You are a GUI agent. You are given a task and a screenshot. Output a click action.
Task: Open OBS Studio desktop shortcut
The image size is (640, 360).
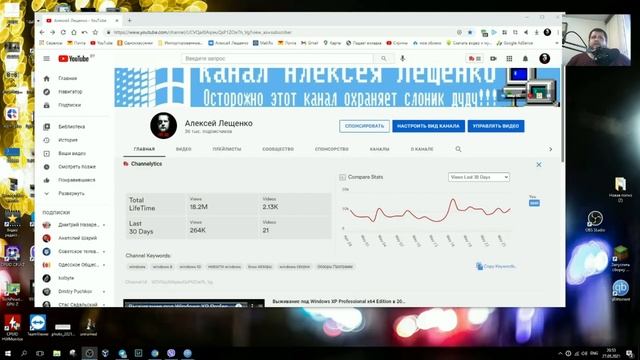click(x=595, y=222)
